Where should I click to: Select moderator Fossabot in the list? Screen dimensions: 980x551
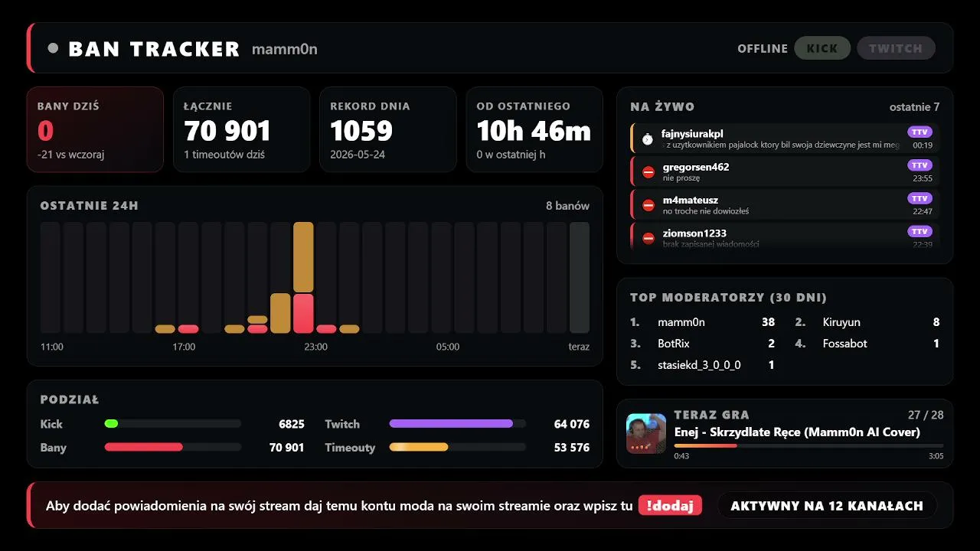coord(845,344)
